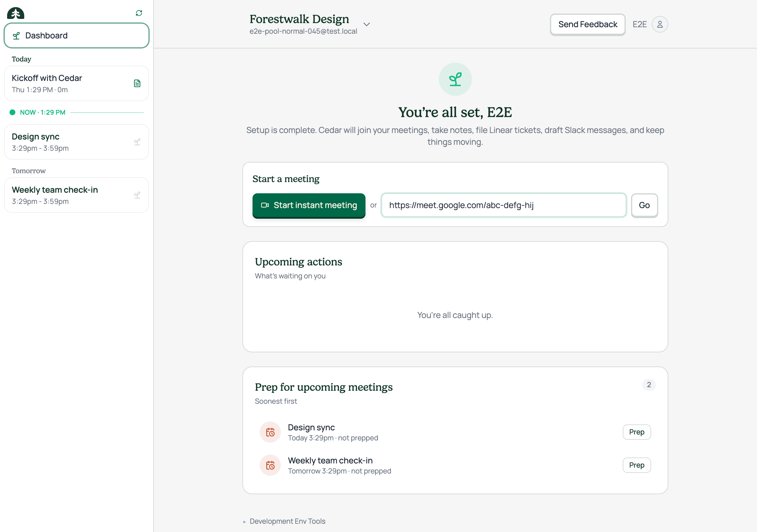Open the Forestwalk Design workspace title

click(299, 19)
